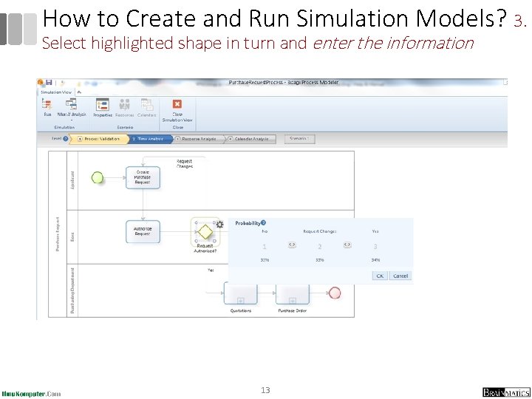Select the Purchase Order subprocess shape
This screenshot has width=532, height=399.
(x=293, y=294)
